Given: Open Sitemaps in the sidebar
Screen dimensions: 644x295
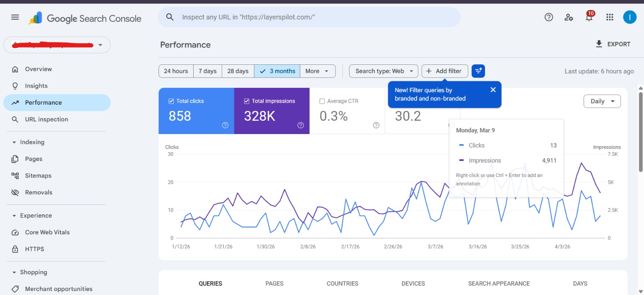Looking at the screenshot, I should pyautogui.click(x=57, y=176).
